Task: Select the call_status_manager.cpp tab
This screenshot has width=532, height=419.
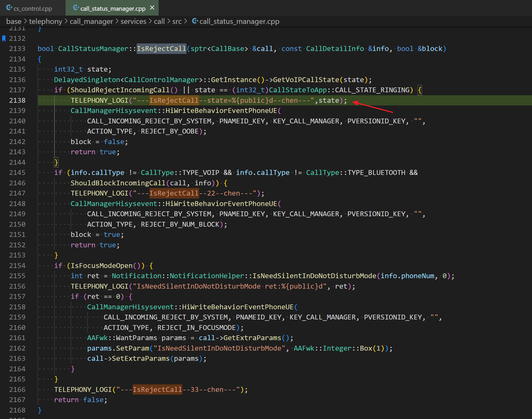Action: [113, 8]
